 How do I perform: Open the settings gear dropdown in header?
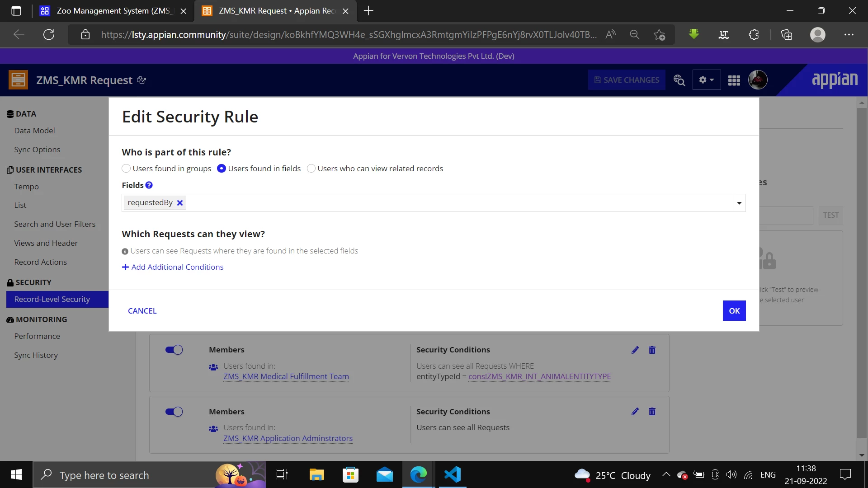pyautogui.click(x=707, y=80)
